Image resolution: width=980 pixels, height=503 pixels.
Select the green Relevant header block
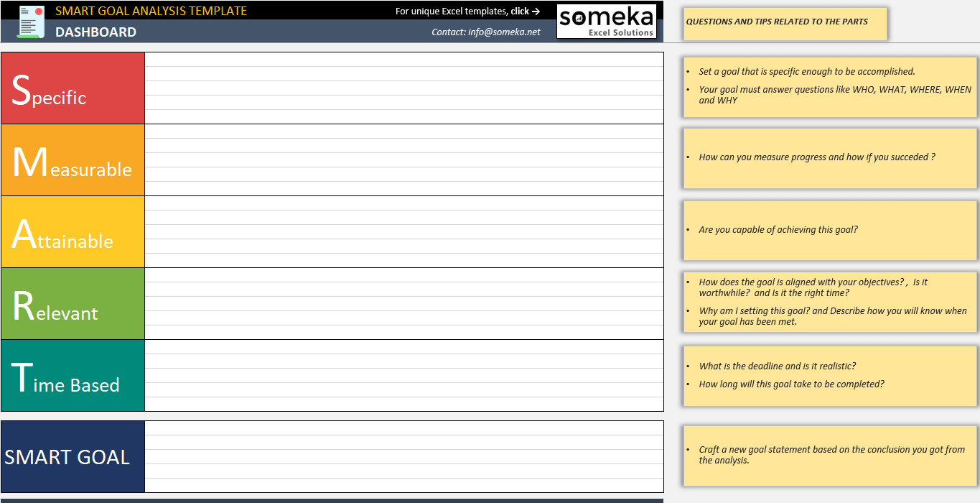72,303
